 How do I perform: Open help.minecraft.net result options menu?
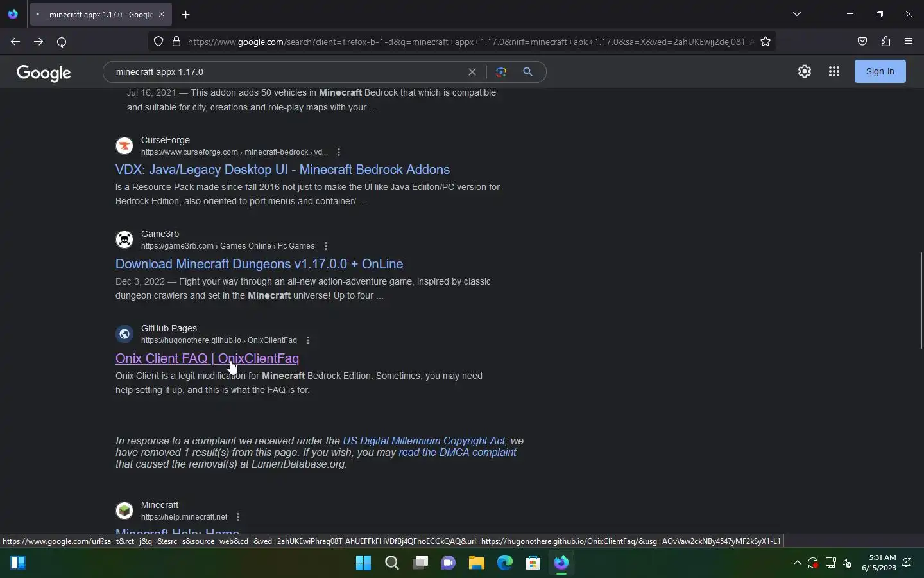click(238, 517)
